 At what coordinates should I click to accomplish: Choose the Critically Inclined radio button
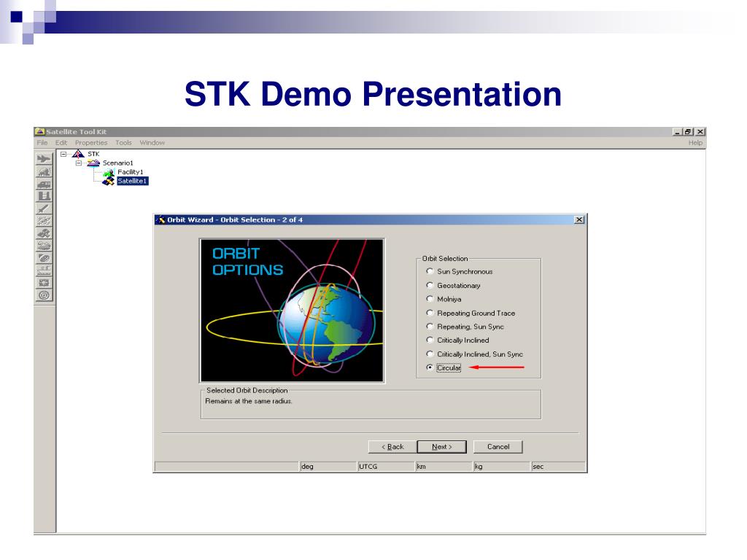coord(430,340)
